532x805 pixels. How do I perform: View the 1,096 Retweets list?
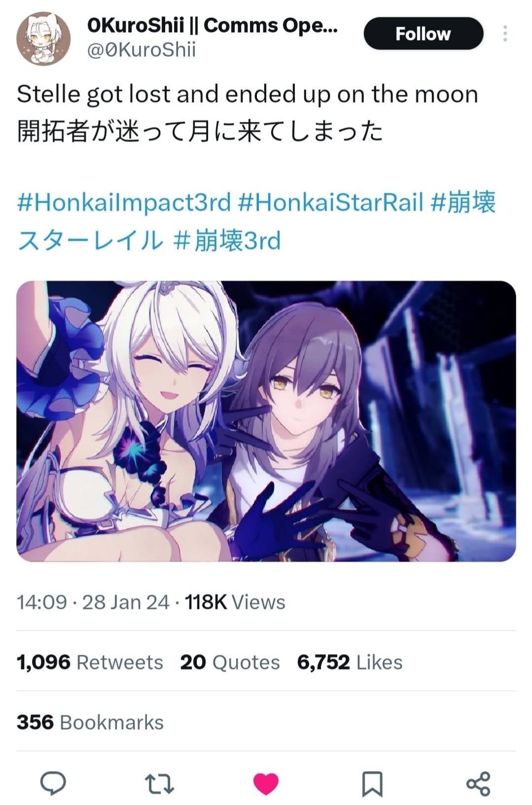tap(90, 662)
